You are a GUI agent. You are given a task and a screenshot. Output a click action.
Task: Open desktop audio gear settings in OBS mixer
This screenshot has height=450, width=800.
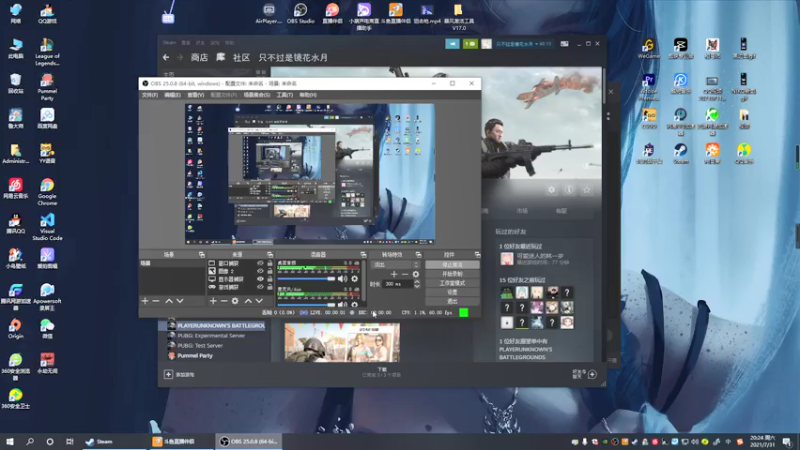coord(355,279)
